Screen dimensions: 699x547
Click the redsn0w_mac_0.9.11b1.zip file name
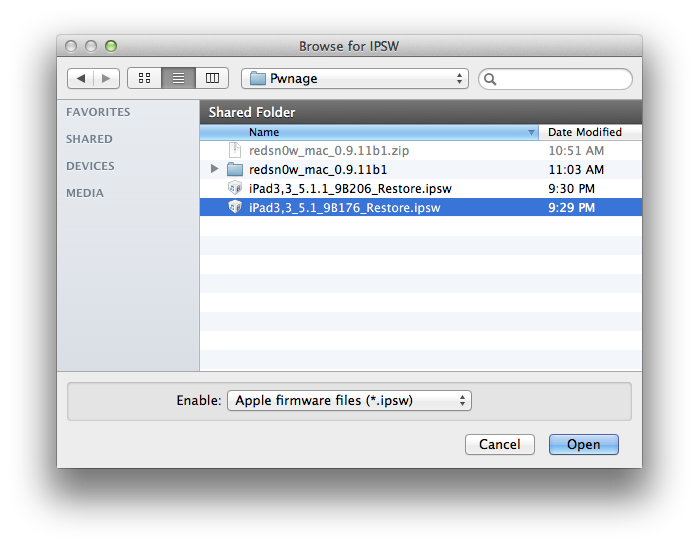(329, 151)
